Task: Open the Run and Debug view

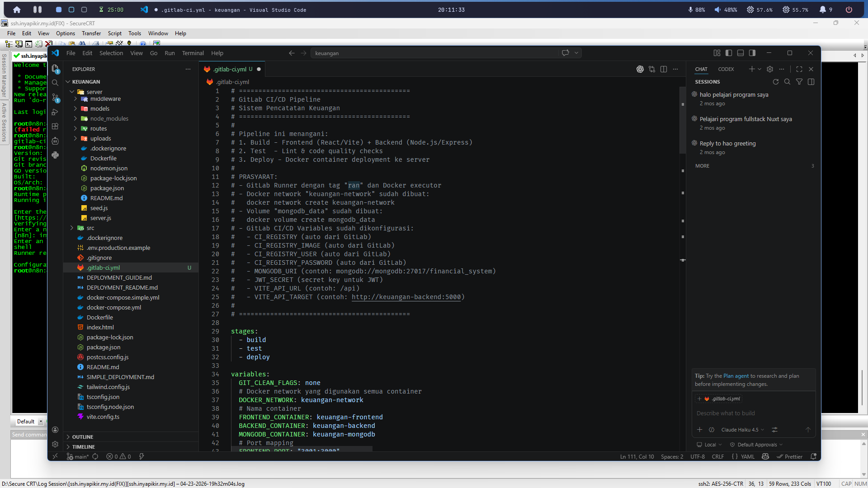Action: point(55,112)
